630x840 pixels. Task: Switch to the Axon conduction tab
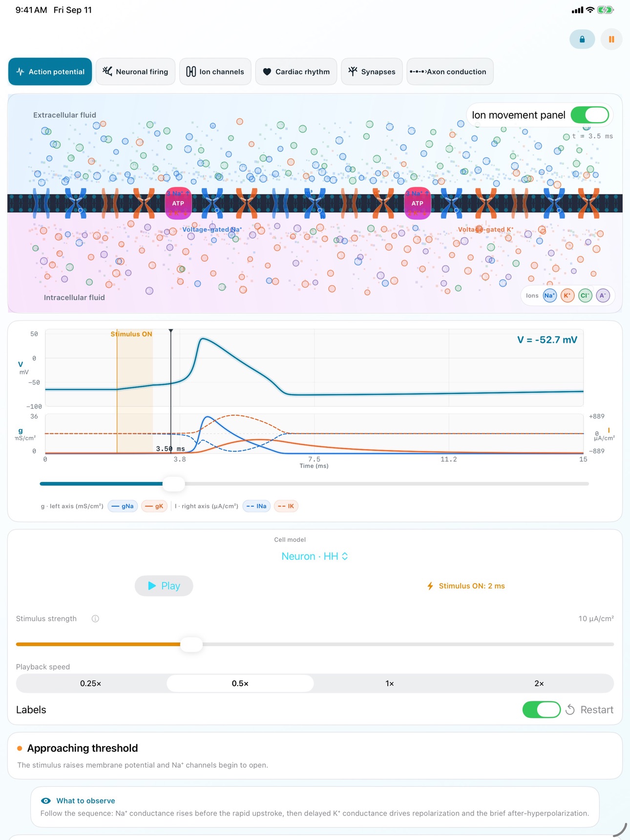(x=450, y=72)
